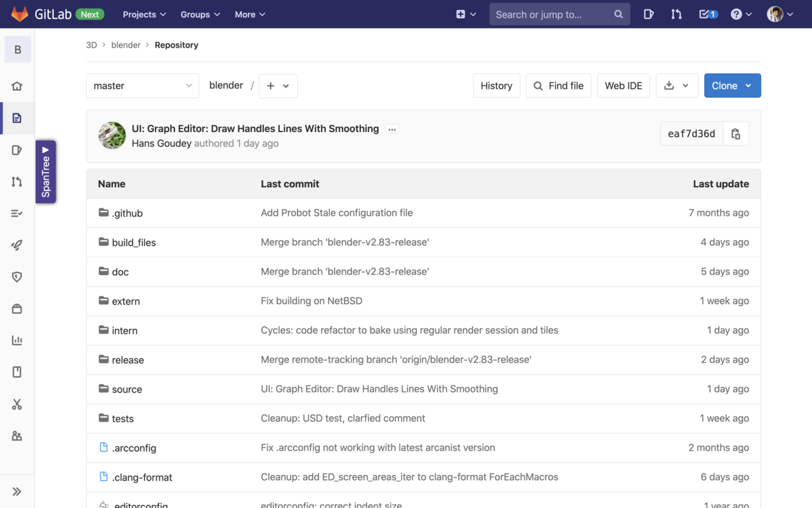Open the extern folder
Image resolution: width=812 pixels, height=508 pixels.
click(x=126, y=301)
